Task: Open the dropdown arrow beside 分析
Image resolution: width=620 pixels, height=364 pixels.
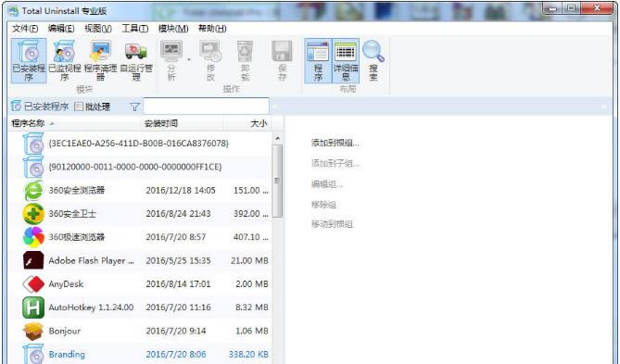Action: (189, 60)
